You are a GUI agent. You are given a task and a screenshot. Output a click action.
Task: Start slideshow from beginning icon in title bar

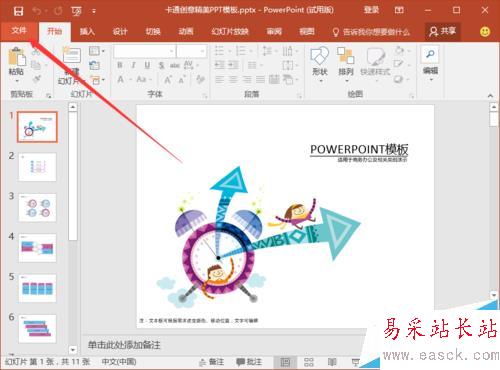77,11
